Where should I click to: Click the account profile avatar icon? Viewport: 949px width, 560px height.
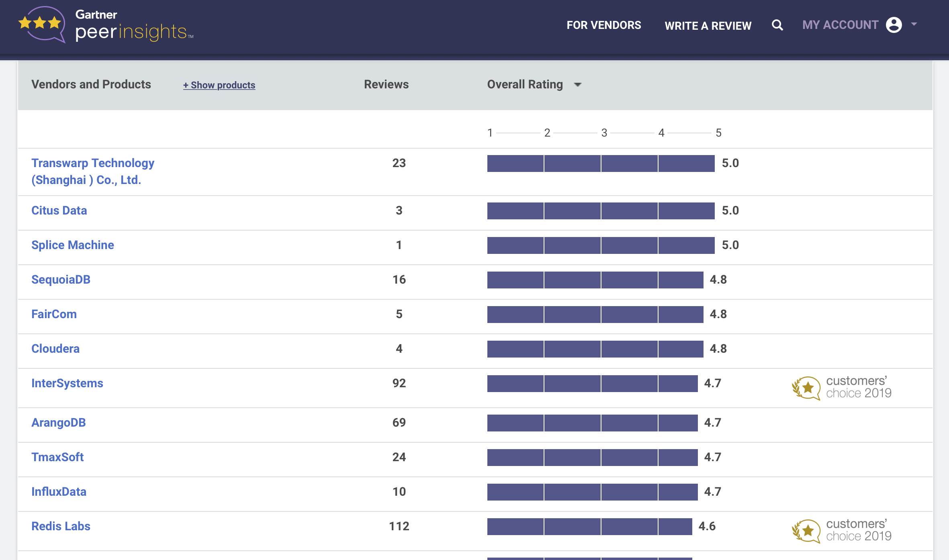pyautogui.click(x=894, y=25)
